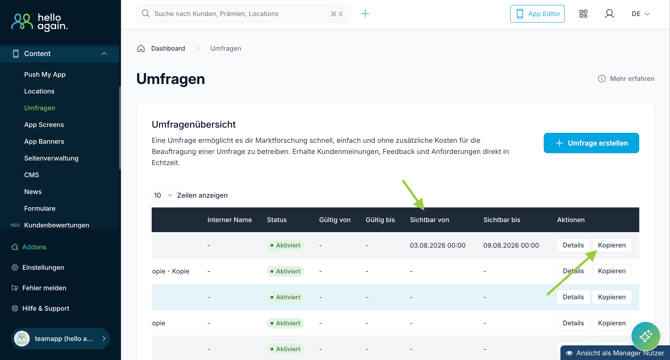Open the user profile icon
Viewport: 670px width, 360px height.
609,14
